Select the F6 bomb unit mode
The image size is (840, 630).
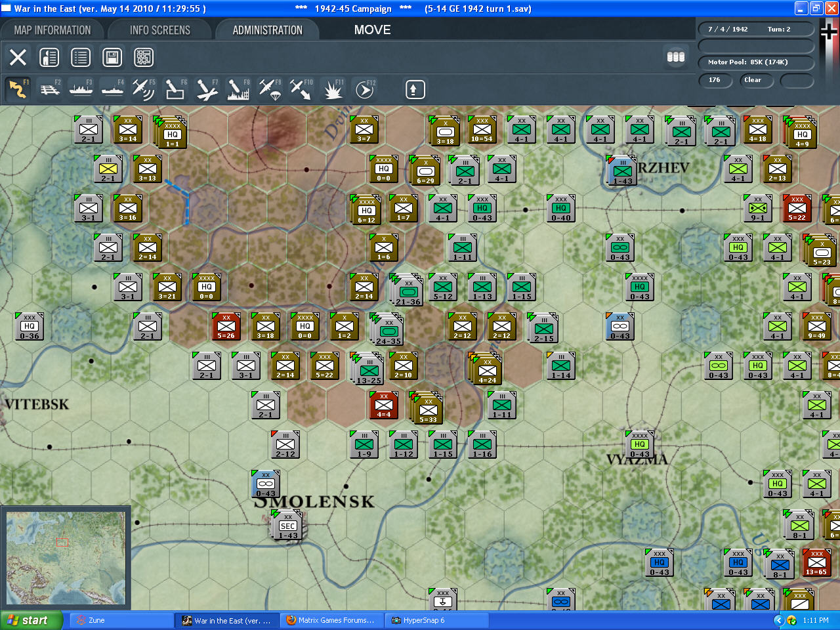coord(175,89)
